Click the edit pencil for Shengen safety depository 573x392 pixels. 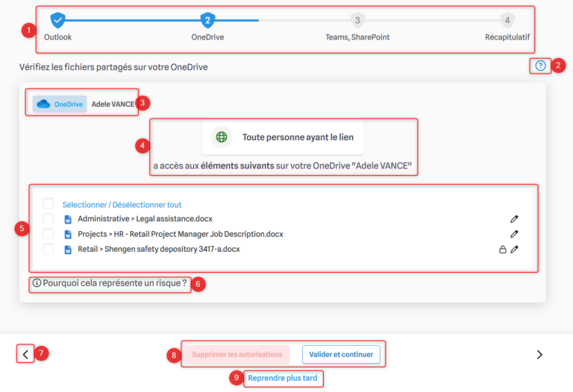click(514, 250)
